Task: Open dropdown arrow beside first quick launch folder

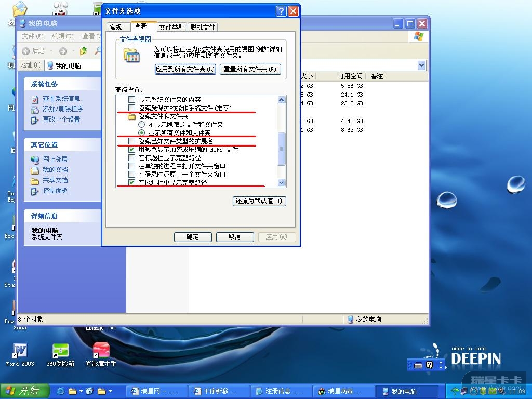Action: pyautogui.click(x=81, y=392)
